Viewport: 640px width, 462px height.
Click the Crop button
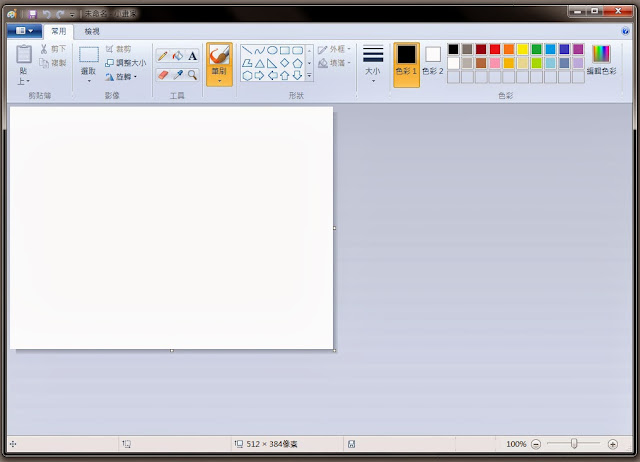pyautogui.click(x=118, y=49)
